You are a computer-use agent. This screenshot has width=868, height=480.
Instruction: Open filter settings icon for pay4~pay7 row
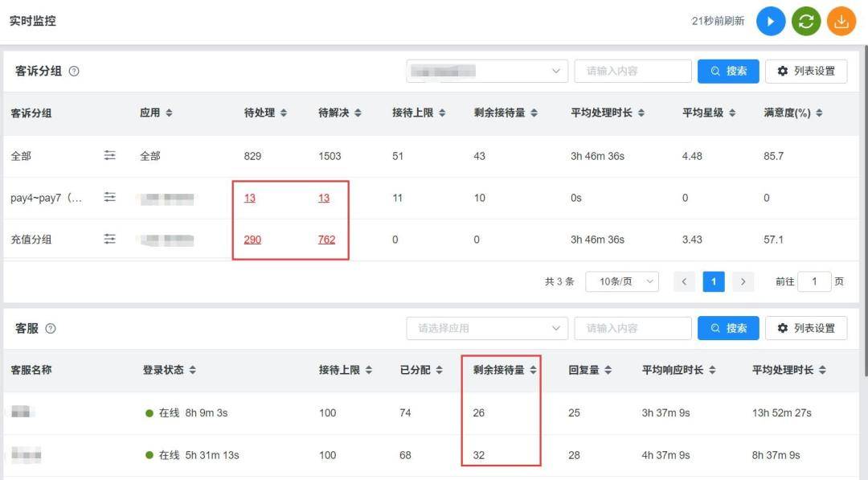coord(109,197)
